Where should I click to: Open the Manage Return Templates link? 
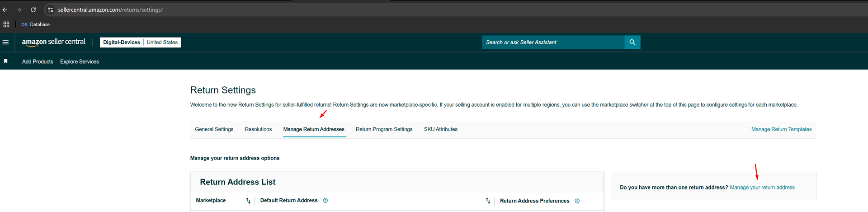pyautogui.click(x=781, y=129)
